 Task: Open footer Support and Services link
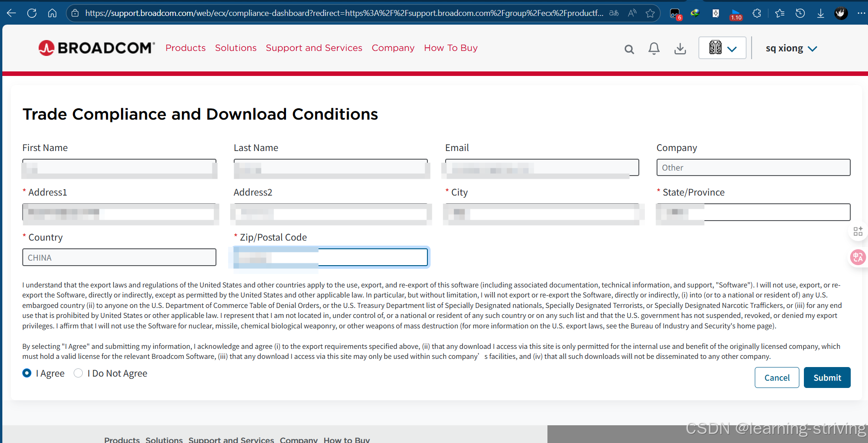[x=231, y=440]
